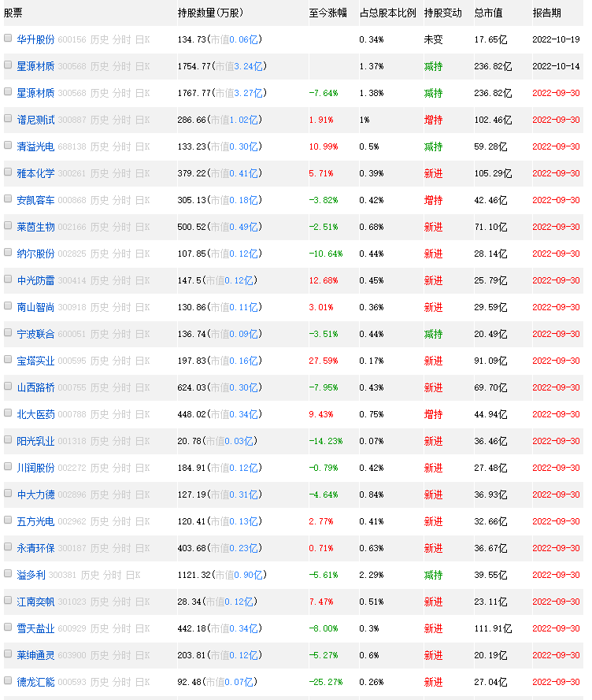The width and height of the screenshot is (592, 700).
Task: Check the box beside 雅本化学
Action: [x=8, y=172]
